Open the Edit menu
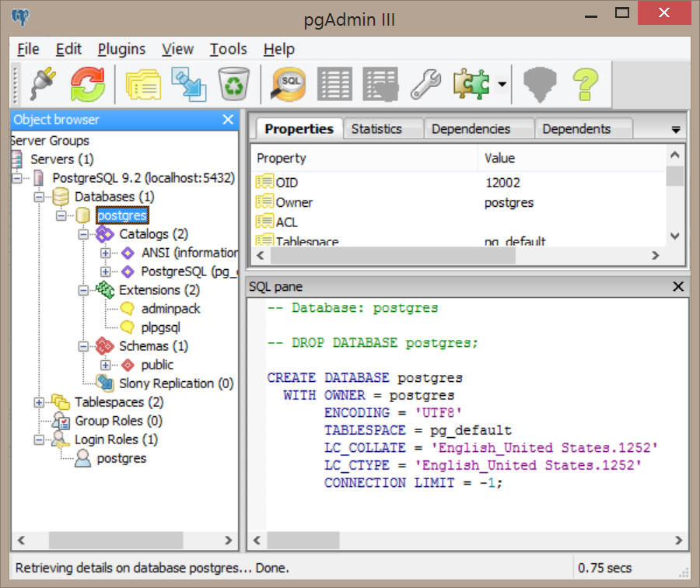 pyautogui.click(x=68, y=49)
